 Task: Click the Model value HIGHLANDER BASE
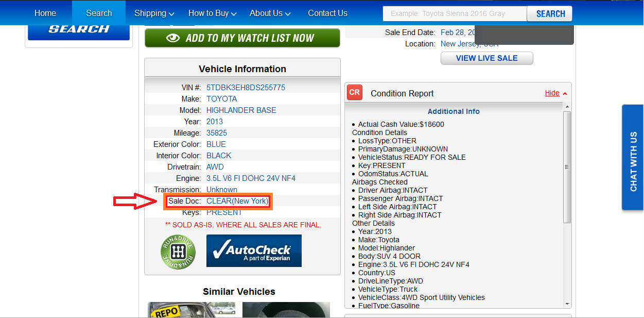241,110
